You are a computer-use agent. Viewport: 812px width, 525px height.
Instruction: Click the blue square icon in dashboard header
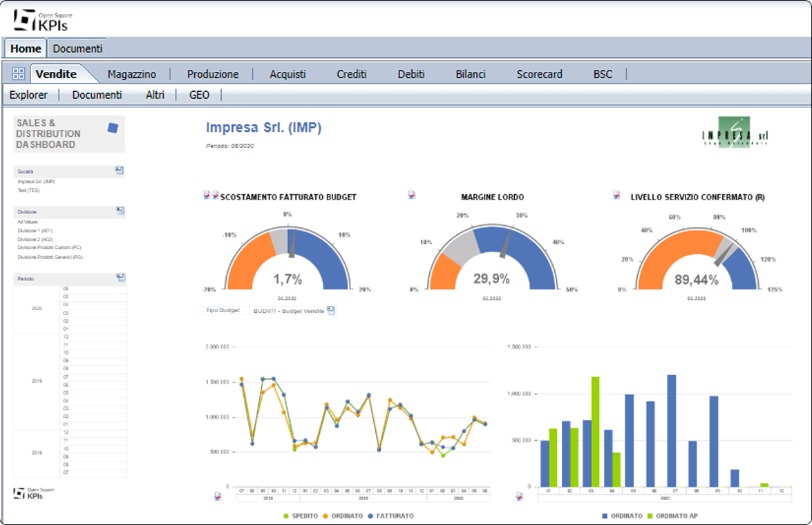point(113,128)
